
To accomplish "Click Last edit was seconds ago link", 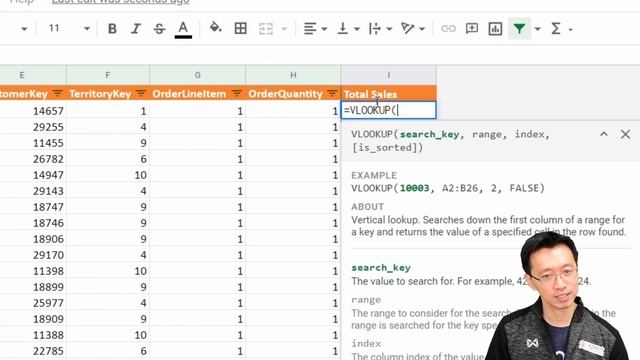I will point(120,2).
